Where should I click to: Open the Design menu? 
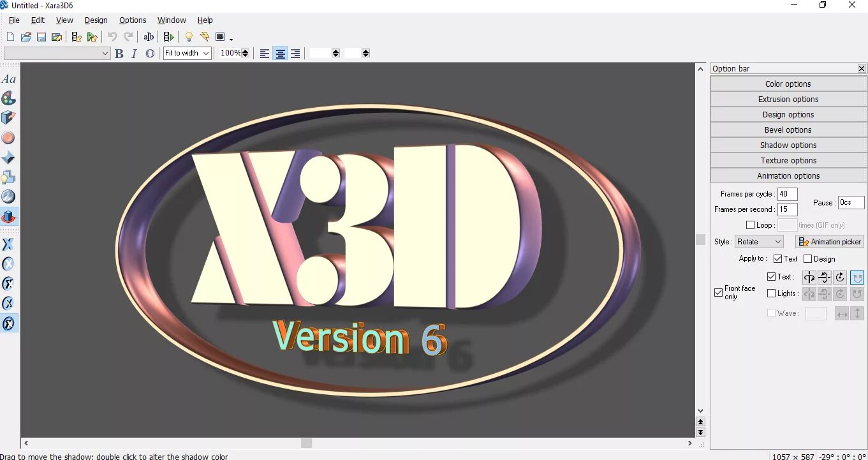point(96,20)
